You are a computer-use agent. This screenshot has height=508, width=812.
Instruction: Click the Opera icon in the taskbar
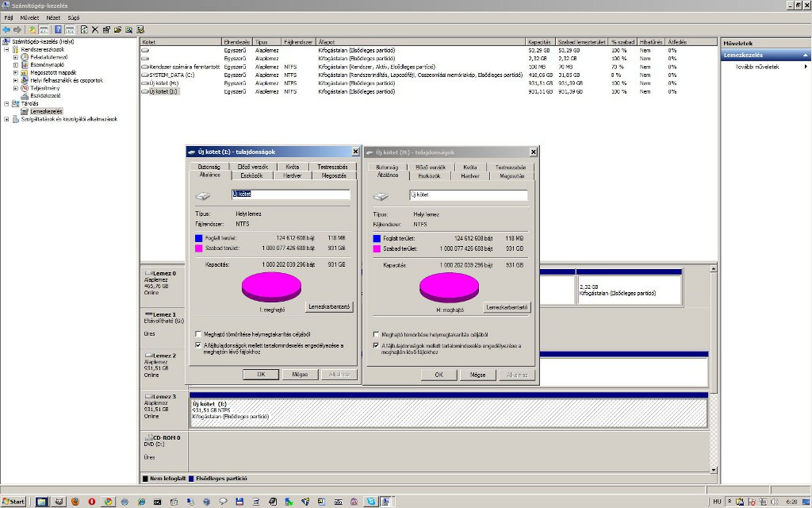pyautogui.click(x=92, y=502)
